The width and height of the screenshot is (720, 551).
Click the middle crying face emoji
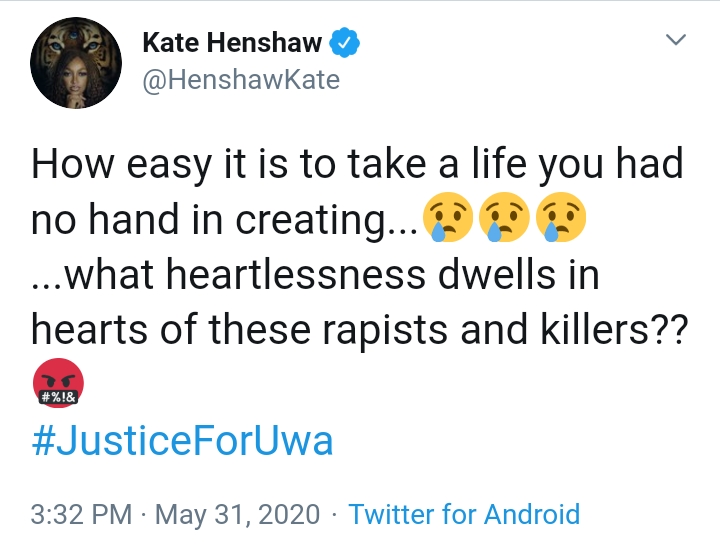(x=503, y=218)
